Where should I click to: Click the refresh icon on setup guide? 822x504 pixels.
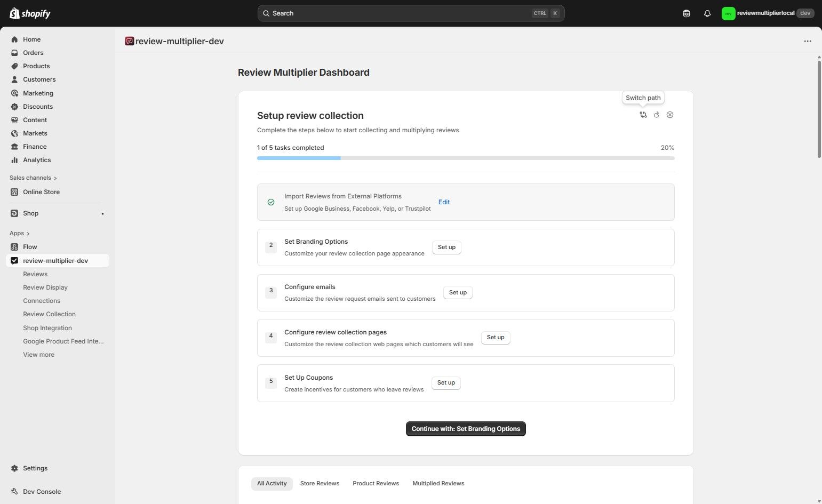click(x=656, y=115)
